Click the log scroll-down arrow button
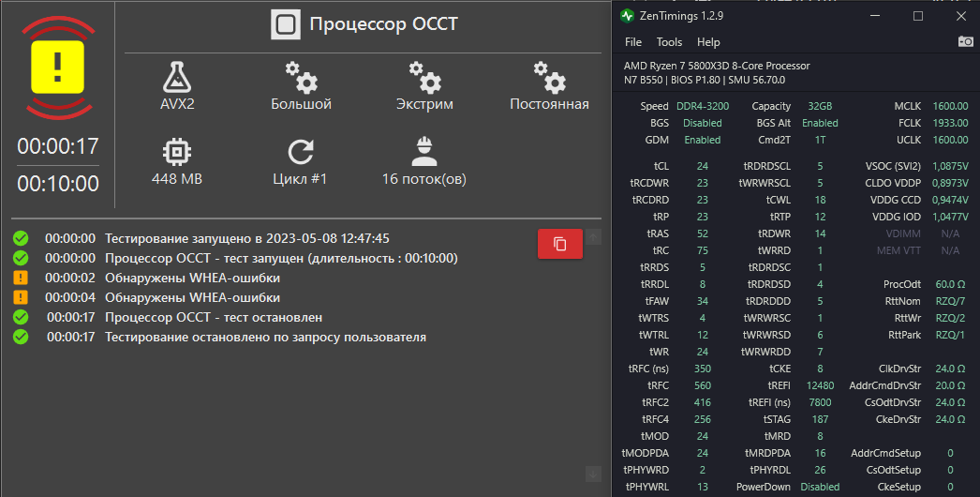Image resolution: width=980 pixels, height=497 pixels. click(593, 474)
